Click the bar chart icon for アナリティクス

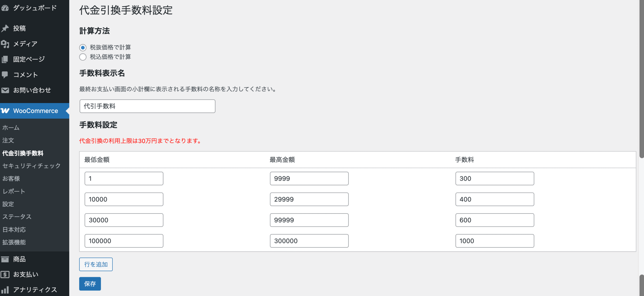tap(5, 290)
